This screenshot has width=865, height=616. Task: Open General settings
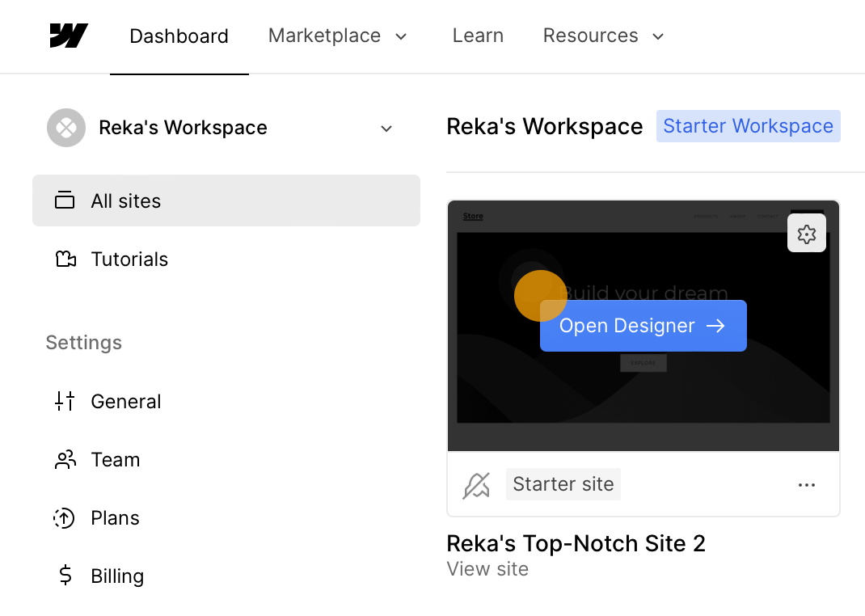pyautogui.click(x=126, y=402)
